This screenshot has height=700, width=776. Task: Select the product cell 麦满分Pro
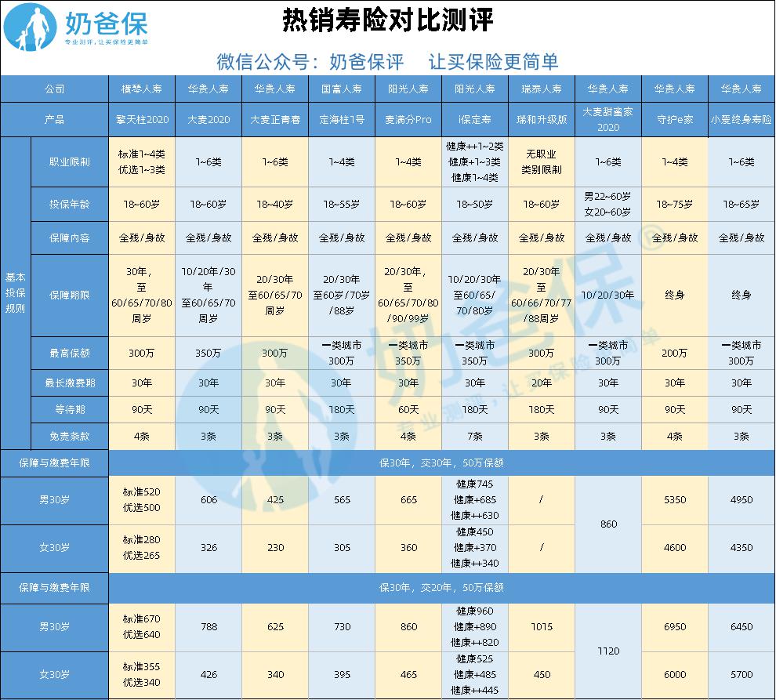[x=408, y=120]
